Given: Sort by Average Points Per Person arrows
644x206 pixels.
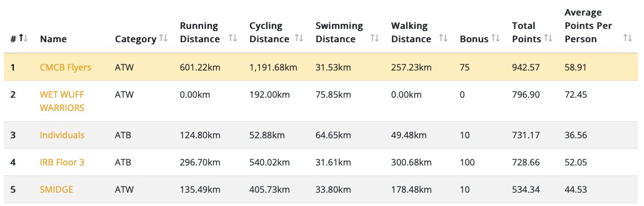Looking at the screenshot, I should tap(627, 38).
